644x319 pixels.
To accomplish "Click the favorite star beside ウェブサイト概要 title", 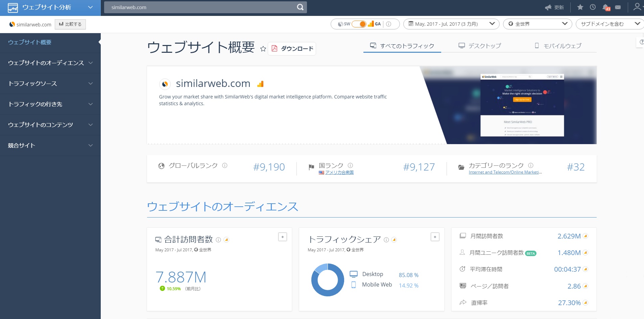I will (x=263, y=49).
